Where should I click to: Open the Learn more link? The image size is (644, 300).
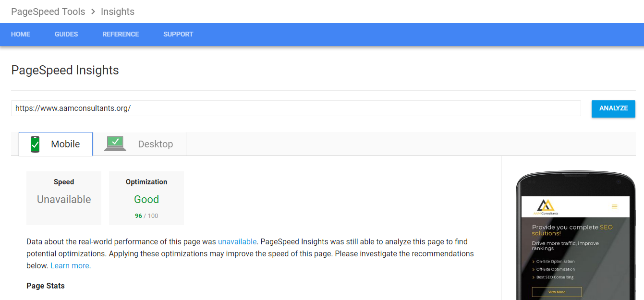(x=70, y=264)
